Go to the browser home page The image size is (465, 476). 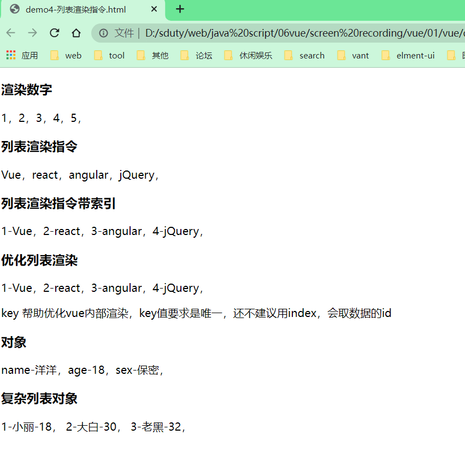click(x=76, y=33)
